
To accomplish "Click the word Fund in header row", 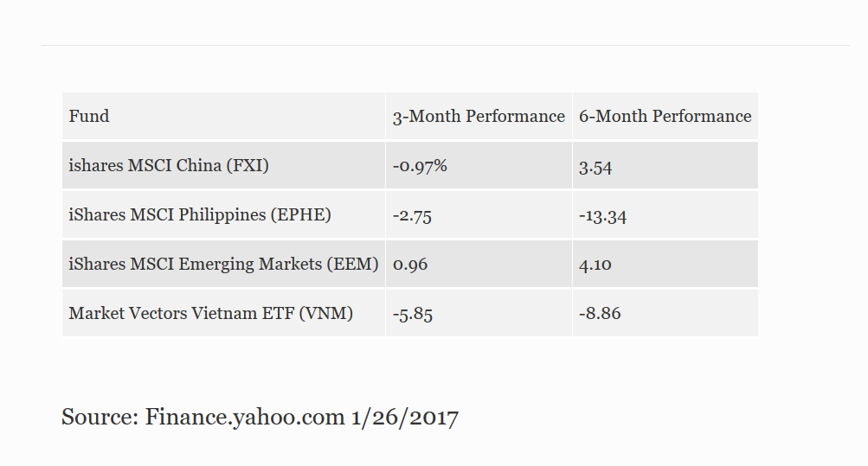I will (x=89, y=117).
